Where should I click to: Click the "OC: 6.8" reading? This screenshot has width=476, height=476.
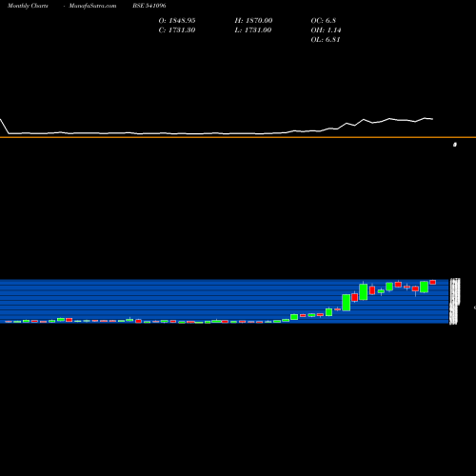tap(324, 21)
